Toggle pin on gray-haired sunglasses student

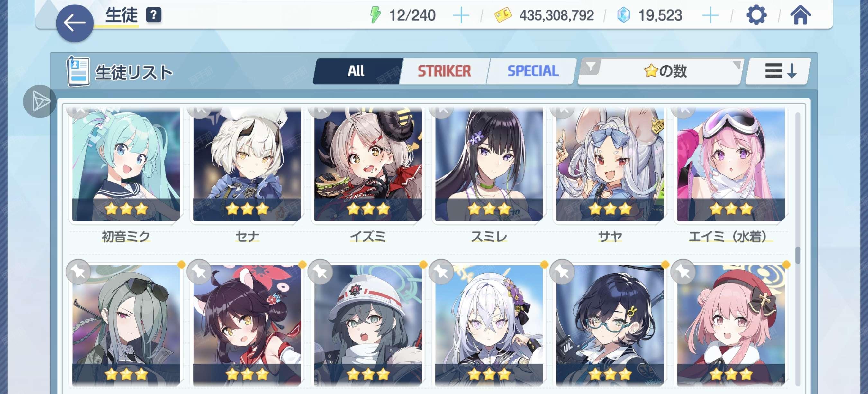point(78,272)
